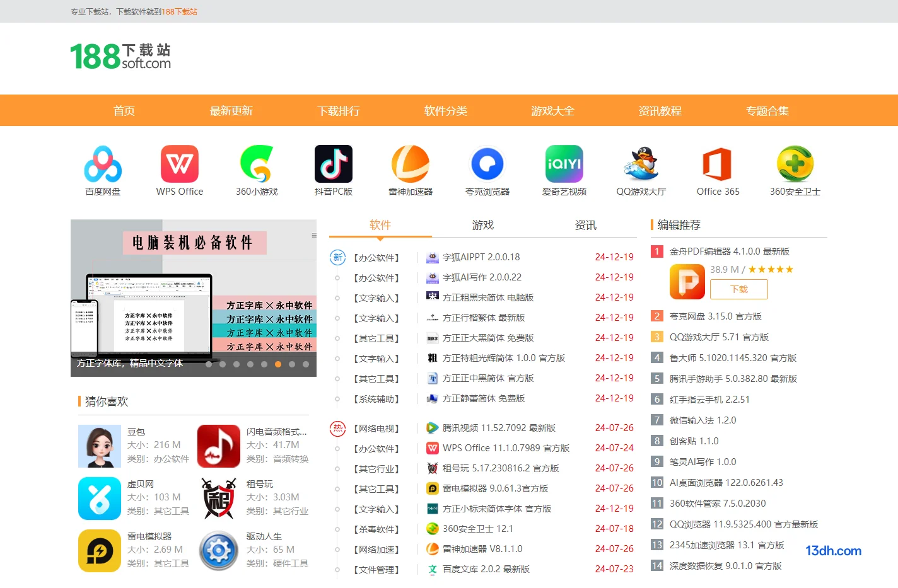Open 鲁大师 5.1020.1145.320 官方版 link
The height and width of the screenshot is (588, 898).
tap(733, 358)
